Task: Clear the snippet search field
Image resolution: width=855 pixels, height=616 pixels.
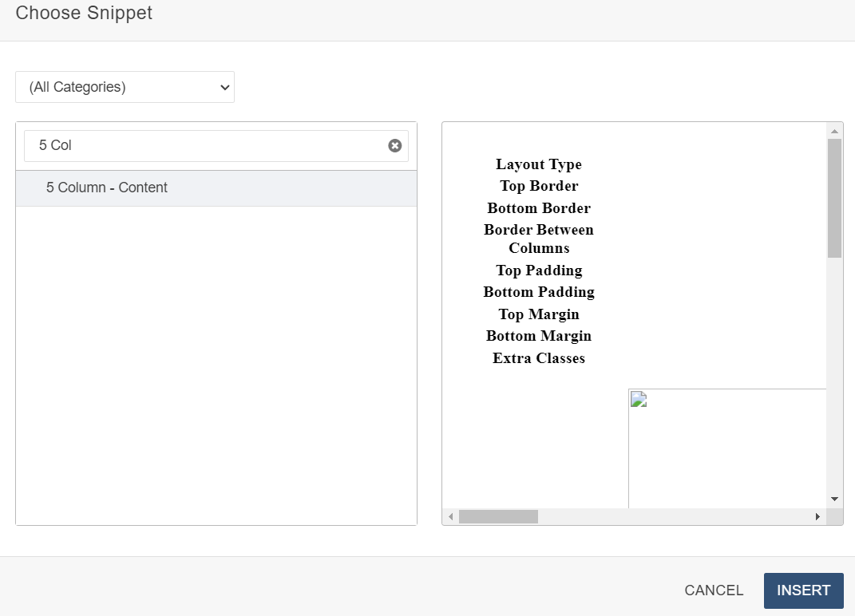Action: (394, 145)
